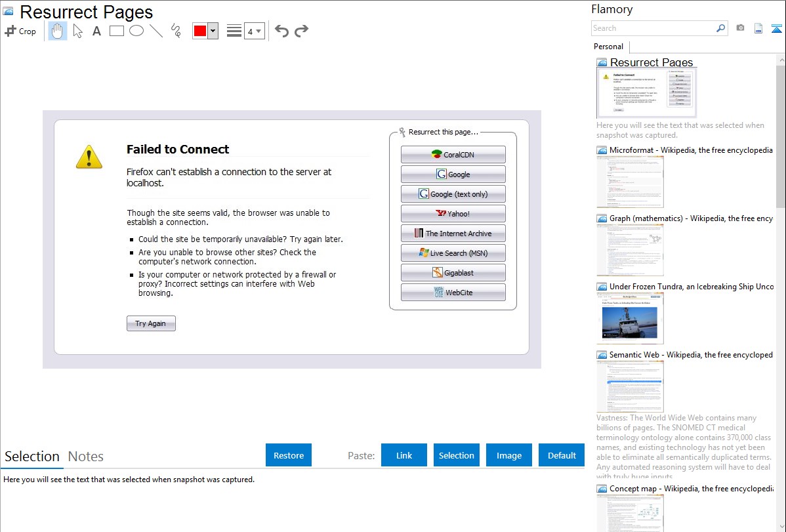This screenshot has width=786, height=532.
Task: Click the line thickness icon
Action: [234, 31]
